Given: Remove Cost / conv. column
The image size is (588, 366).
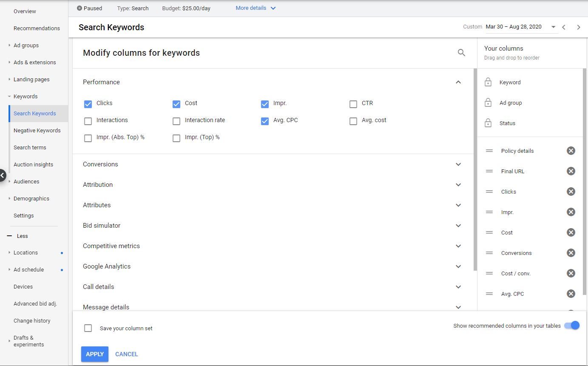Looking at the screenshot, I should [x=571, y=273].
